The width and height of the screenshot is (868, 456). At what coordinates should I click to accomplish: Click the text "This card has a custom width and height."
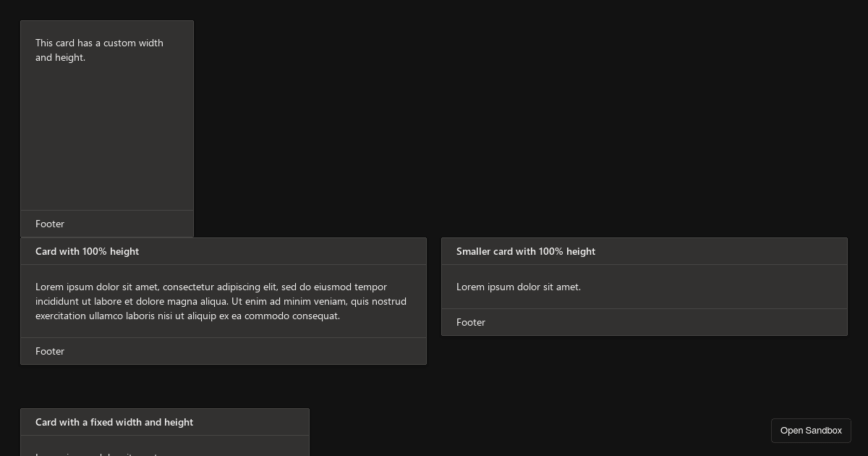(x=99, y=50)
